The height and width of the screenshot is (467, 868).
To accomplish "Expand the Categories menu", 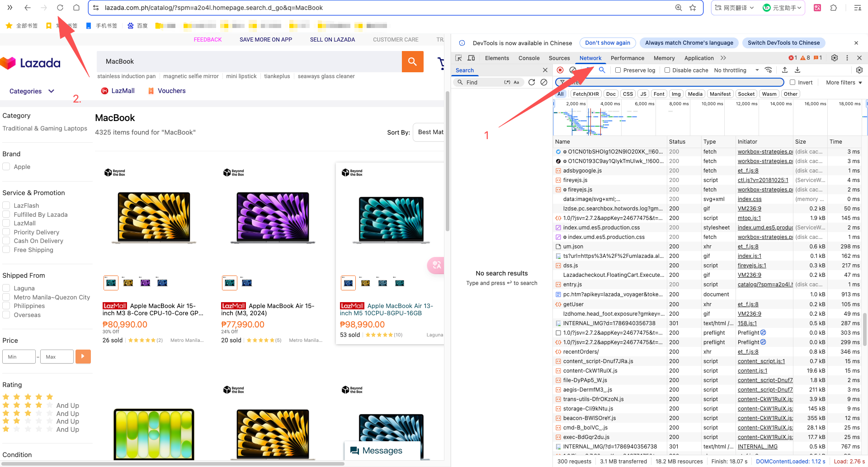I will pyautogui.click(x=32, y=91).
